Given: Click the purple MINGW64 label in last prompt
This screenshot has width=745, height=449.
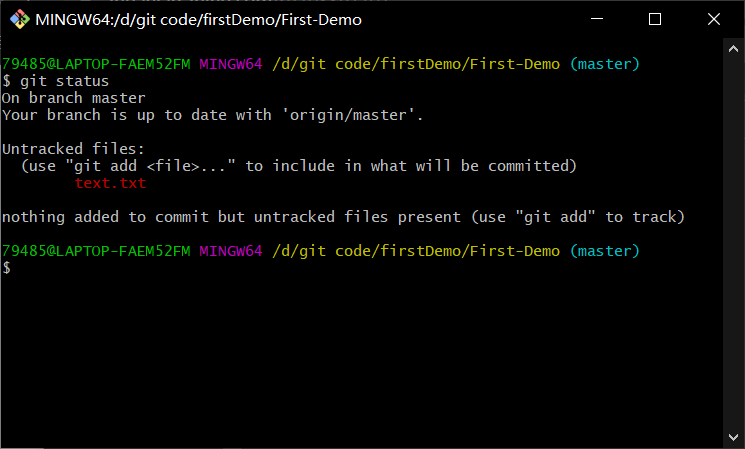Looking at the screenshot, I should 230,251.
